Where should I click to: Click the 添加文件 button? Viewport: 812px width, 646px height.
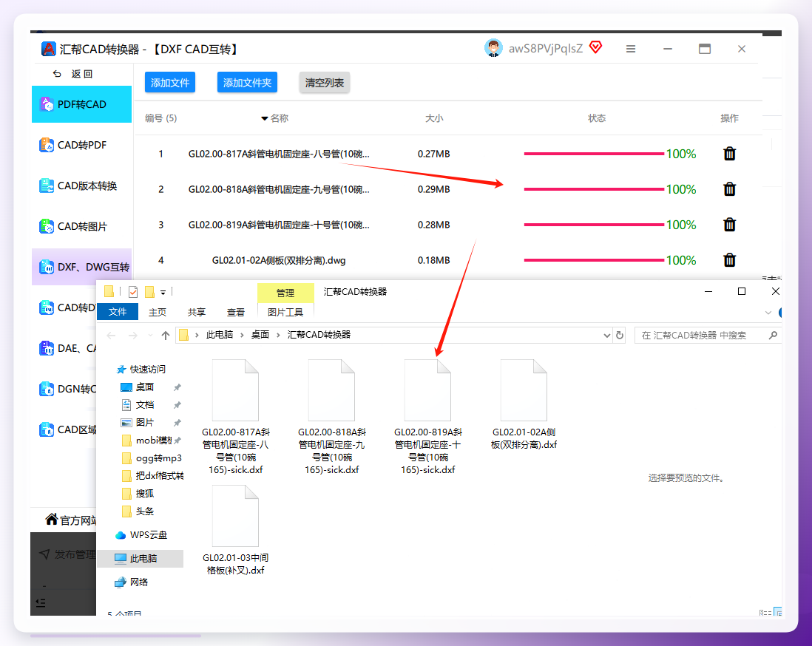pos(170,82)
